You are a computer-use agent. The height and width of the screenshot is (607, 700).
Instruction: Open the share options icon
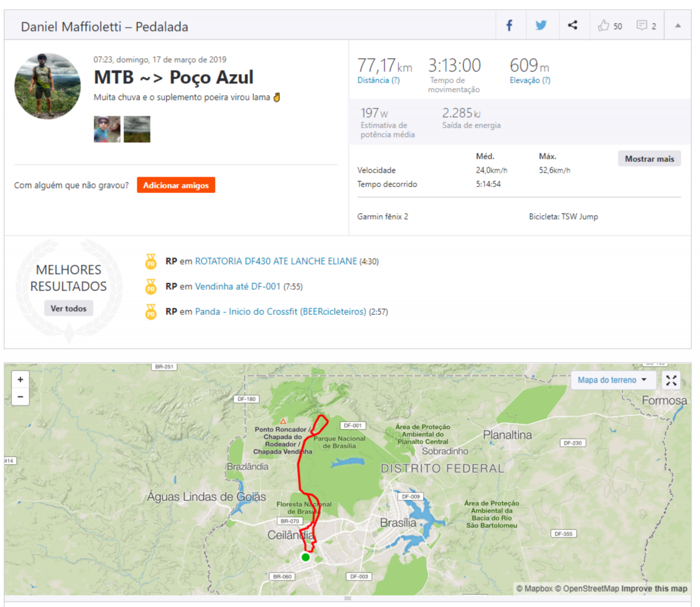(572, 25)
